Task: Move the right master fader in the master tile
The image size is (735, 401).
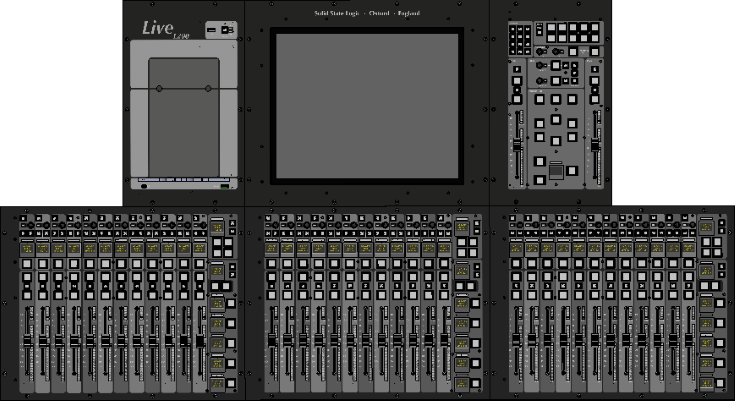Action: click(x=595, y=146)
